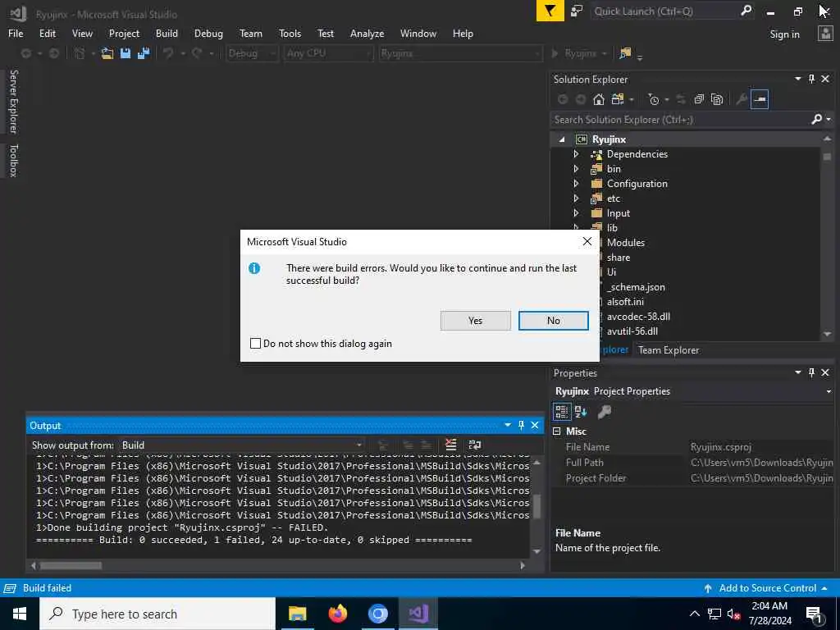The height and width of the screenshot is (630, 840).
Task: Click the Windows Start button
Action: 20,614
